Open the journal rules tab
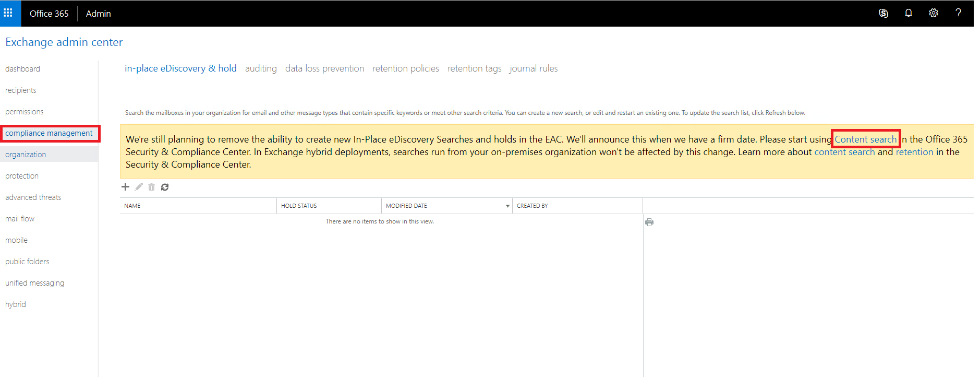Viewport: 980px width, 377px height. (534, 68)
